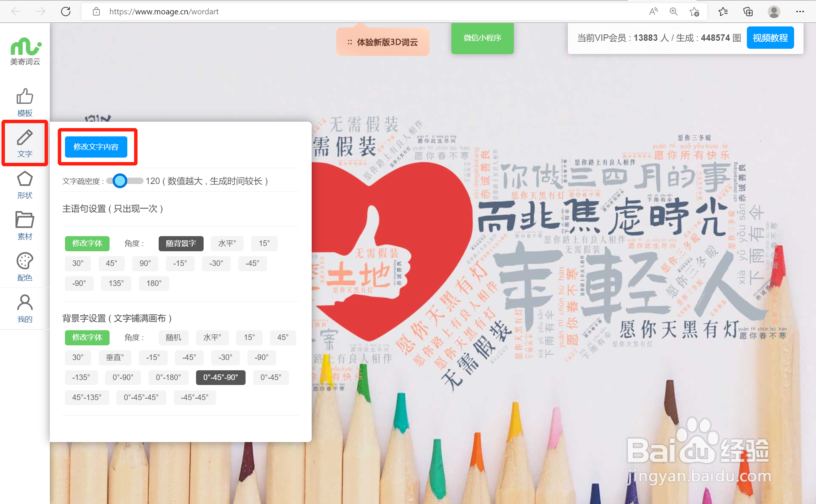Click the 美寄词云 logo
This screenshot has height=504, width=816.
click(25, 51)
